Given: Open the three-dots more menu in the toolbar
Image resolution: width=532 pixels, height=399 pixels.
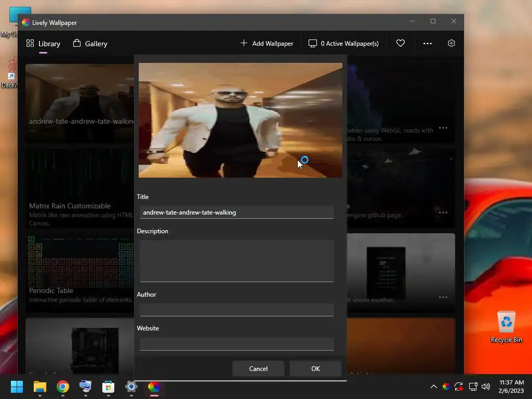Looking at the screenshot, I should coord(428,44).
